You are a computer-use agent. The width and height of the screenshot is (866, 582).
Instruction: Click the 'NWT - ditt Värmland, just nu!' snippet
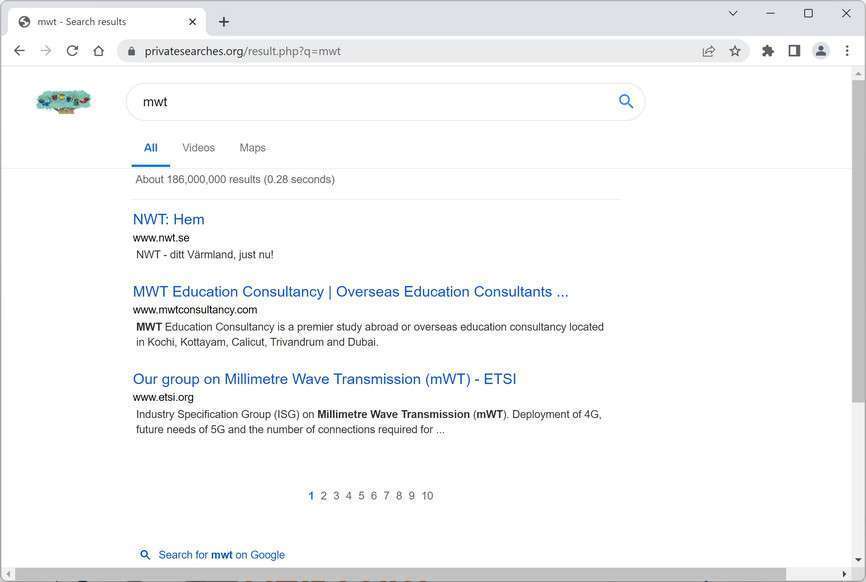click(x=204, y=255)
